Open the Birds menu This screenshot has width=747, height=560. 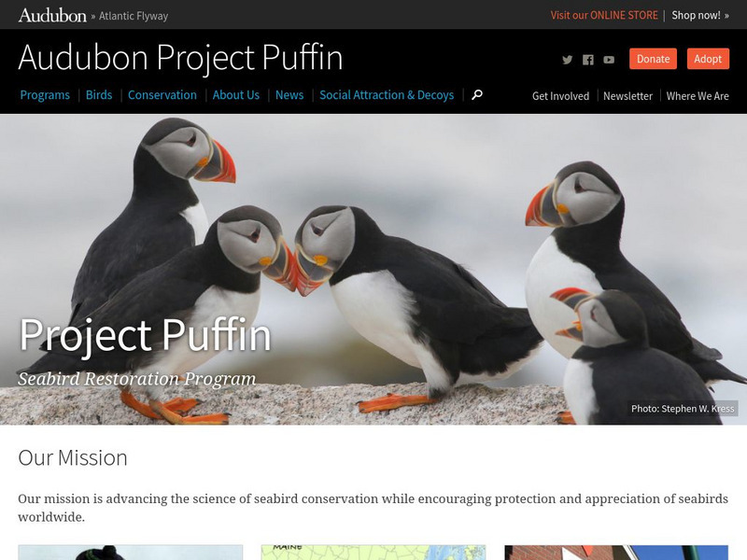[99, 95]
